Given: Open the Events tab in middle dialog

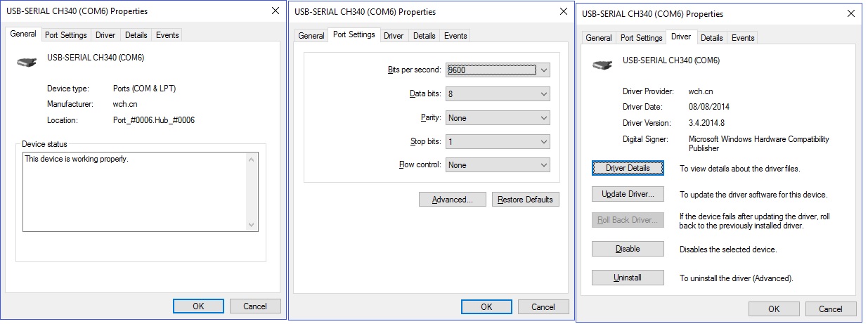Looking at the screenshot, I should click(455, 36).
